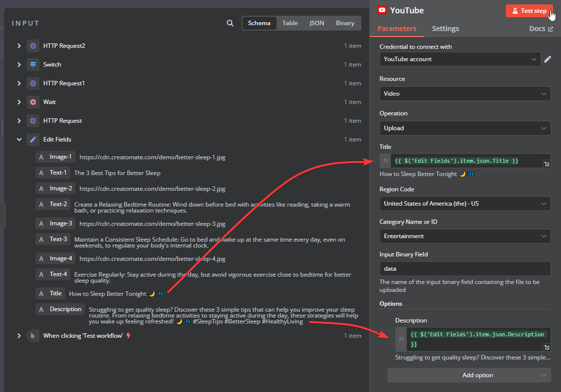The width and height of the screenshot is (561, 392).
Task: Click the string type icon for Image-2
Action: click(x=41, y=188)
